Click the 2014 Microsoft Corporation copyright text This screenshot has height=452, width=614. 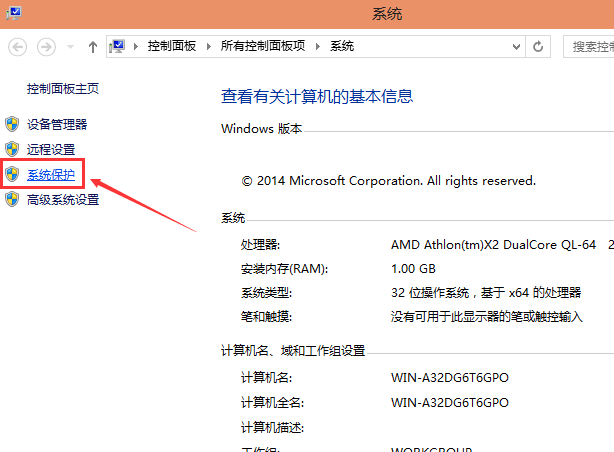(388, 181)
